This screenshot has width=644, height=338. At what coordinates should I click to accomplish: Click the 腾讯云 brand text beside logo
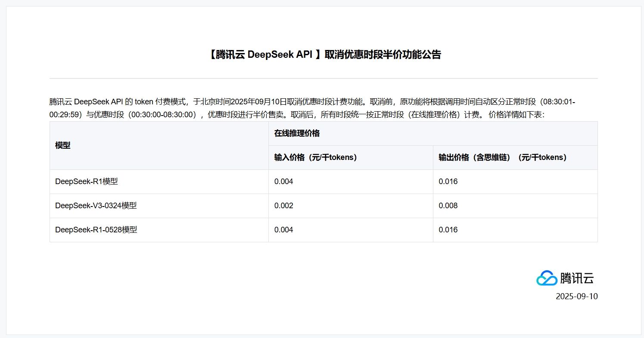pos(577,279)
